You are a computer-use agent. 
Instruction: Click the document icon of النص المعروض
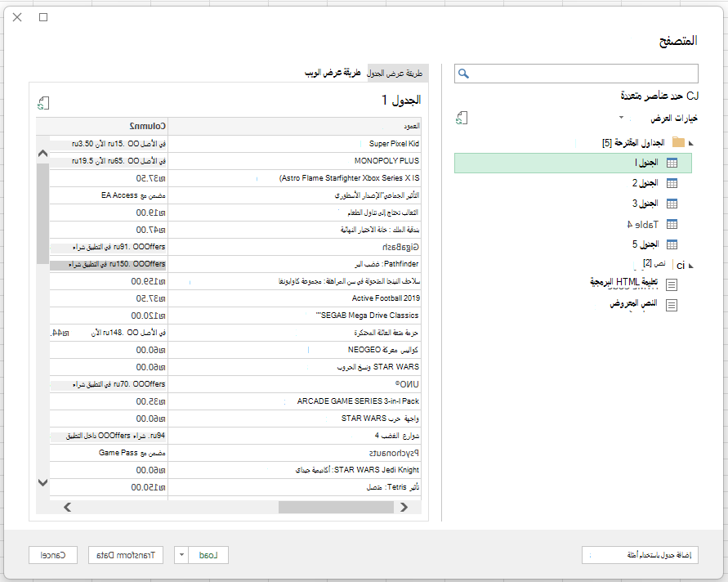[672, 305]
